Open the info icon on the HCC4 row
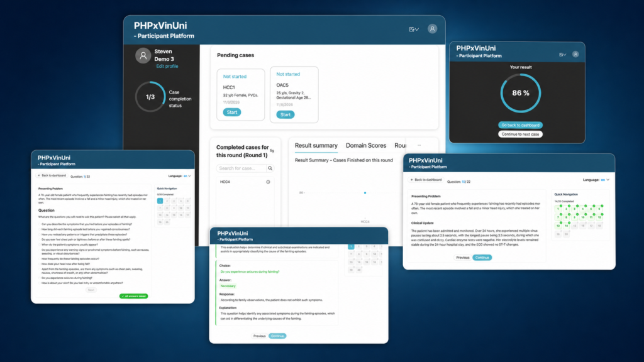This screenshot has height=362, width=644. tap(268, 182)
